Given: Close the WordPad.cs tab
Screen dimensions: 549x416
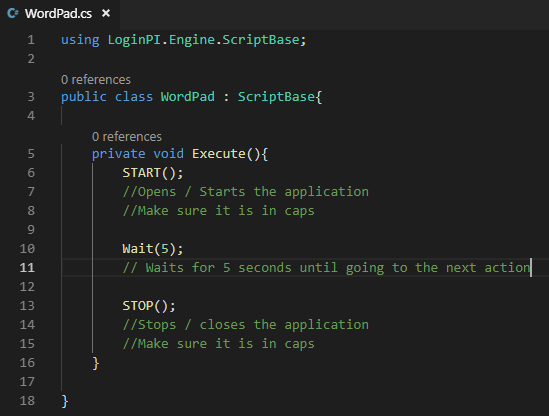Looking at the screenshot, I should coord(106,13).
